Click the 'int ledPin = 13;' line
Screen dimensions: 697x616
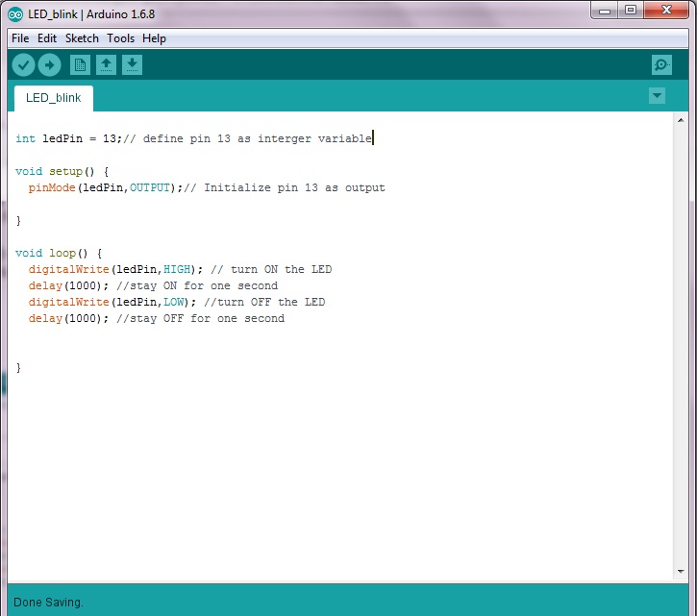click(194, 138)
